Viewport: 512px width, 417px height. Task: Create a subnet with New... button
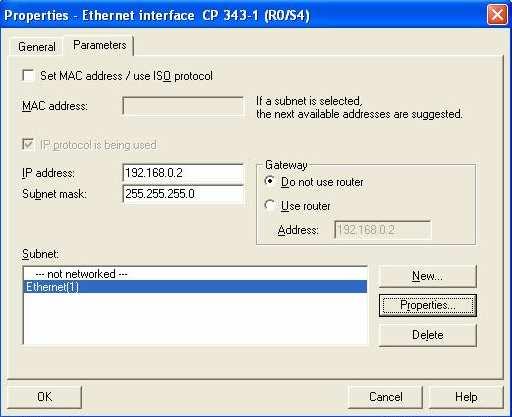pos(428,276)
